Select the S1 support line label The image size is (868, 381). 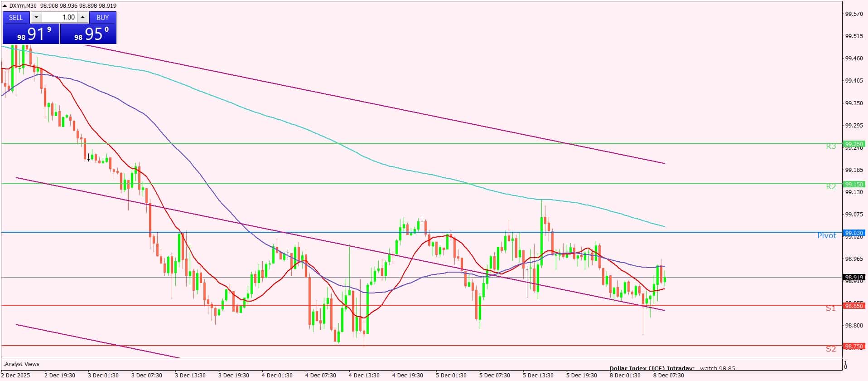point(830,308)
